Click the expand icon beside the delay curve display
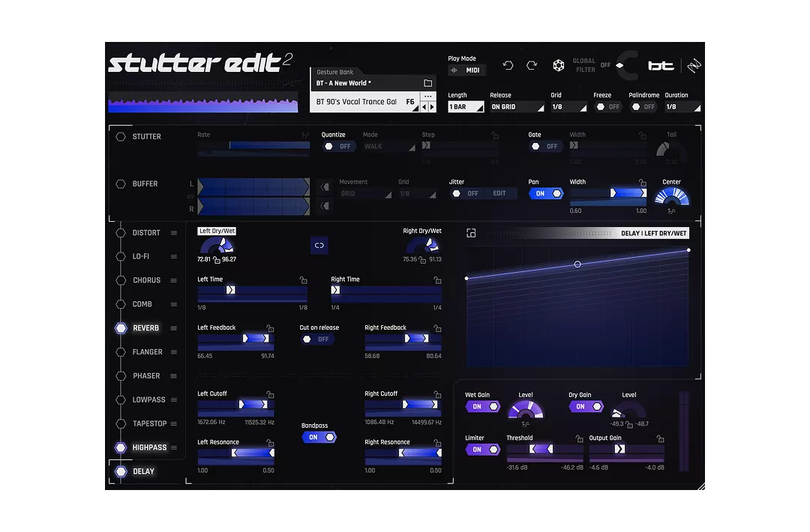Image resolution: width=810 pixels, height=532 pixels. click(x=471, y=233)
